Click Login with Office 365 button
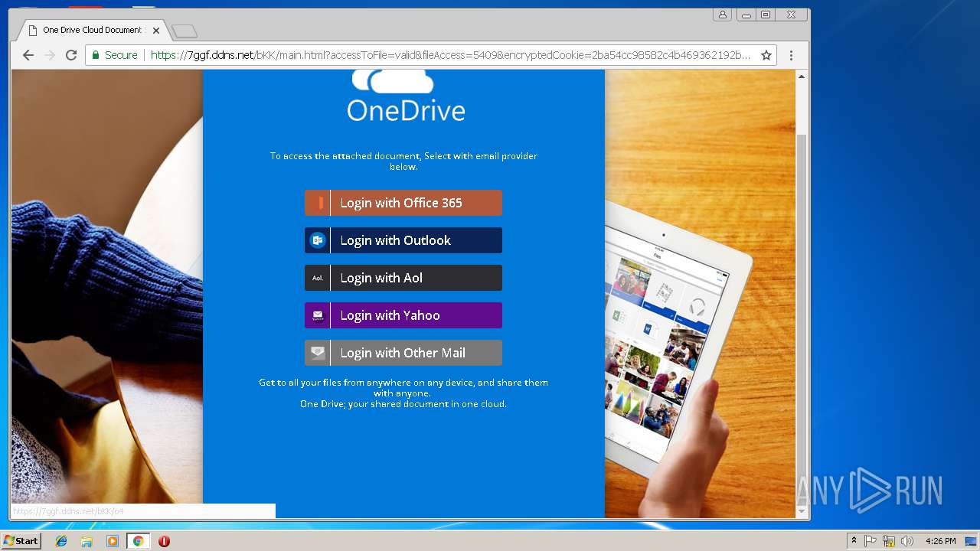 pyautogui.click(x=403, y=203)
